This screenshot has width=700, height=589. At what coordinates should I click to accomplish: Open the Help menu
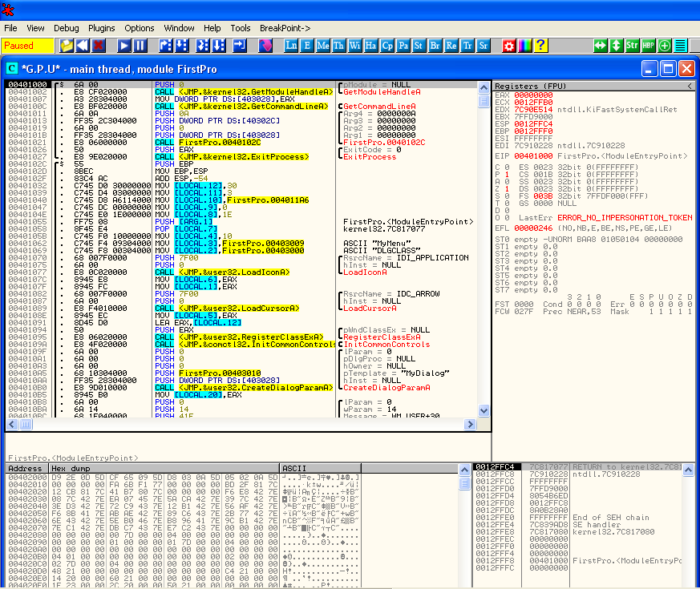click(x=212, y=28)
